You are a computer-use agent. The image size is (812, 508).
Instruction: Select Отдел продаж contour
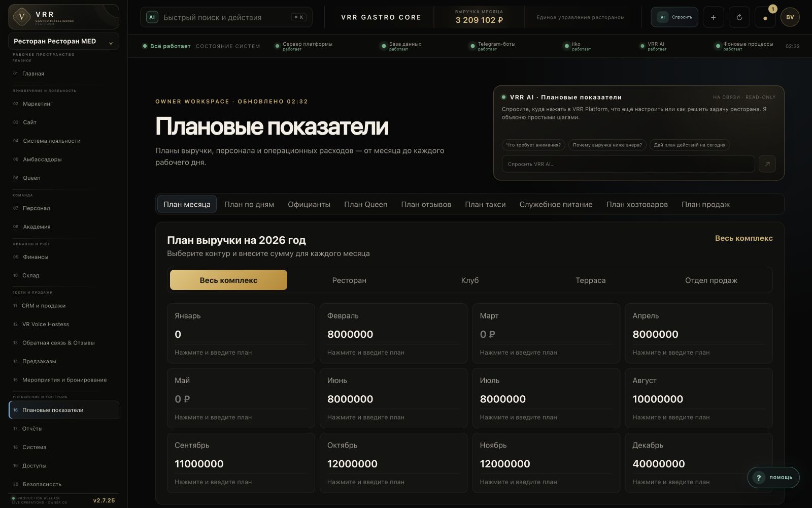click(711, 280)
